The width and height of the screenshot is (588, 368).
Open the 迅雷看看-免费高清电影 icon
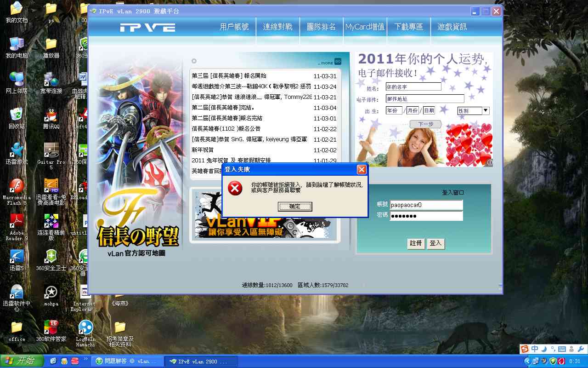(51, 192)
